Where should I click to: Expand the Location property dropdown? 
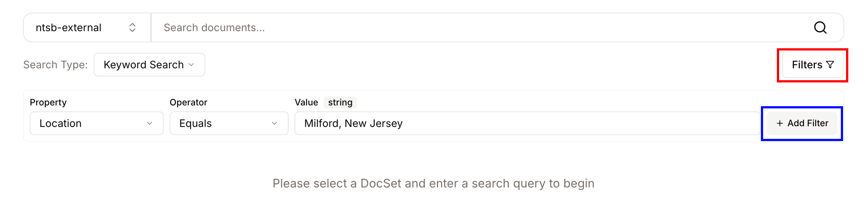[96, 123]
